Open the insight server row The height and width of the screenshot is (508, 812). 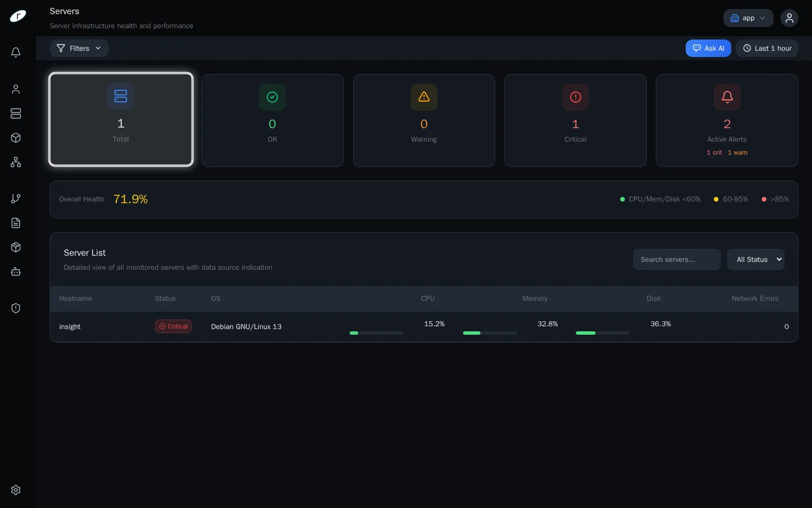[x=424, y=327]
